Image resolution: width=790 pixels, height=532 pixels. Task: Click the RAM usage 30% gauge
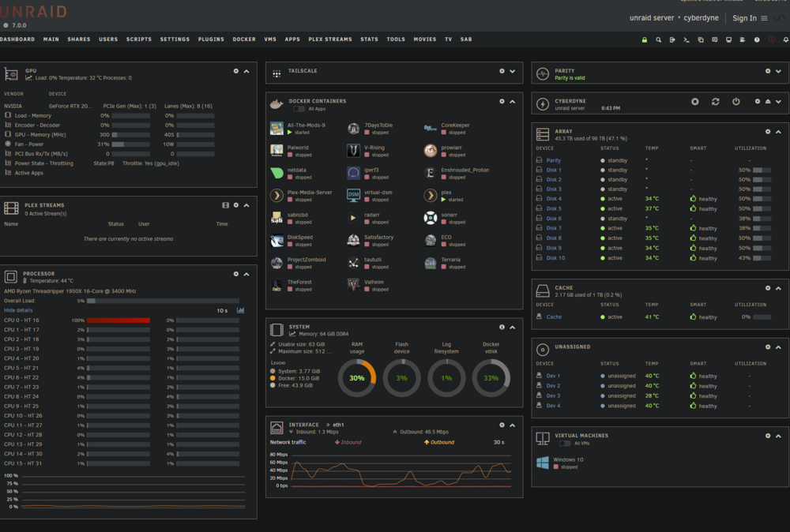click(x=357, y=378)
